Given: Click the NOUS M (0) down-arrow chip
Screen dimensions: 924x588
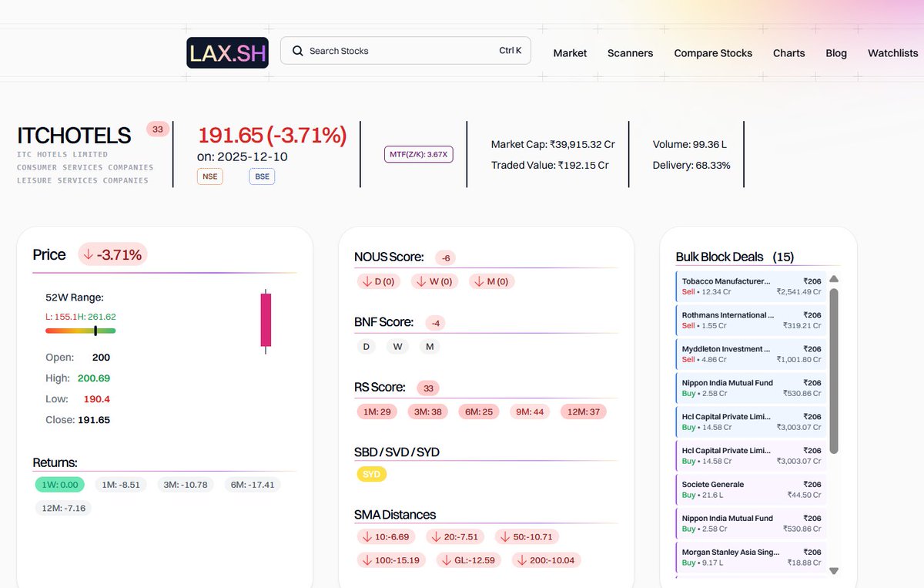Looking at the screenshot, I should coord(491,281).
